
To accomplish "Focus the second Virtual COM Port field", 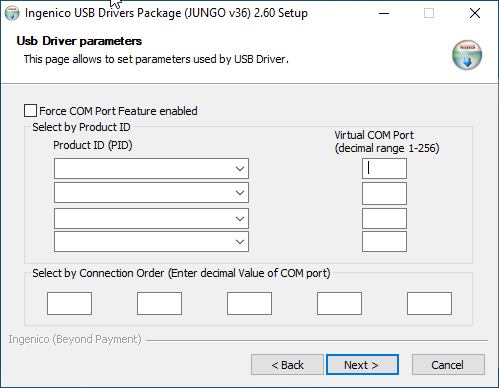I will click(384, 193).
